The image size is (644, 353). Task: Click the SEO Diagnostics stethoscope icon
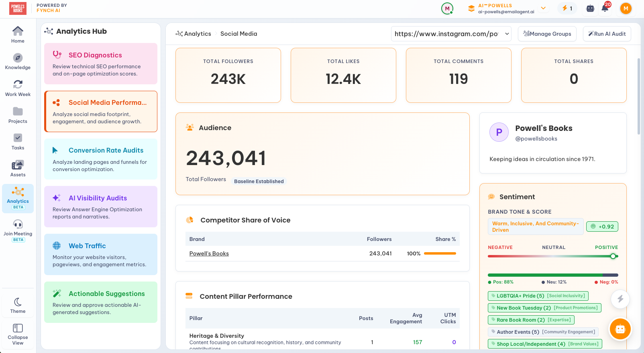(x=57, y=55)
